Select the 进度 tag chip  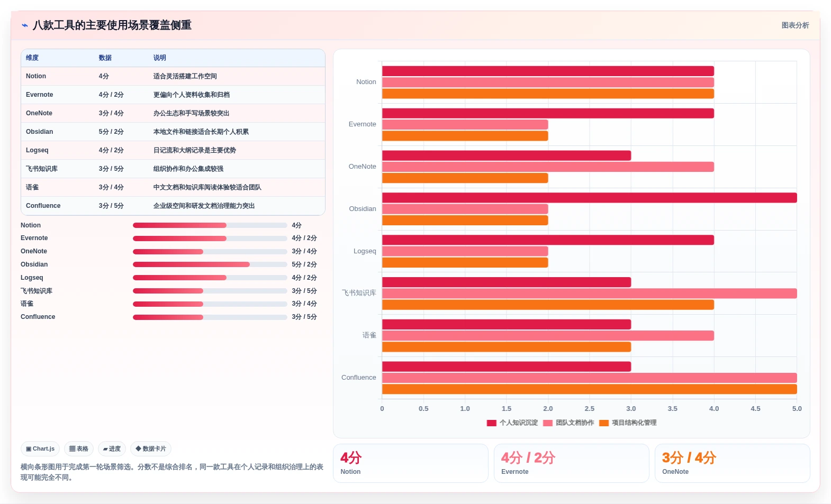point(112,449)
